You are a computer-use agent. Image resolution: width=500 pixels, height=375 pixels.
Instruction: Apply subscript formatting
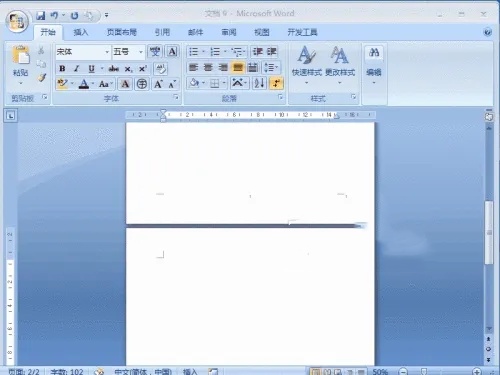click(x=128, y=69)
